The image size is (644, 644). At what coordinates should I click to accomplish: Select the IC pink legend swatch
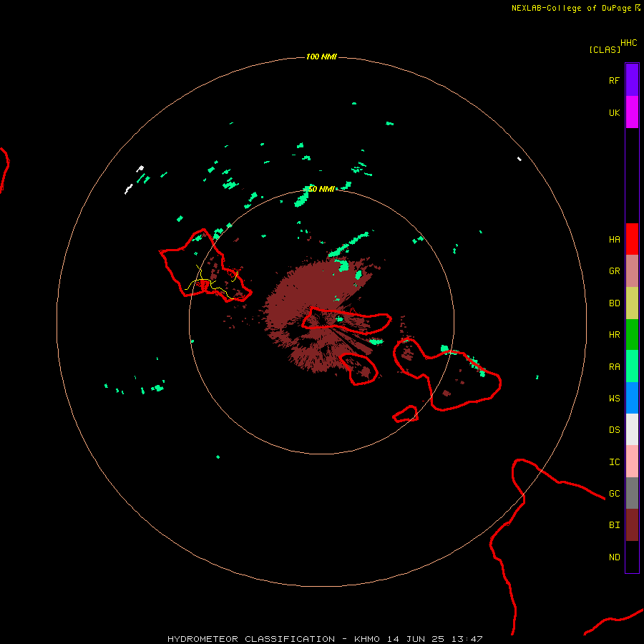tap(632, 462)
